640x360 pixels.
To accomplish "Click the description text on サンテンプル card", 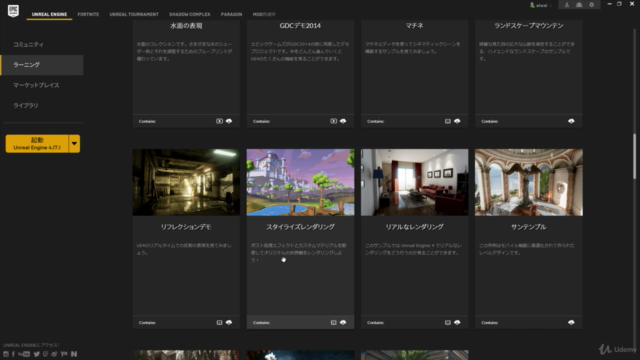I will (527, 249).
